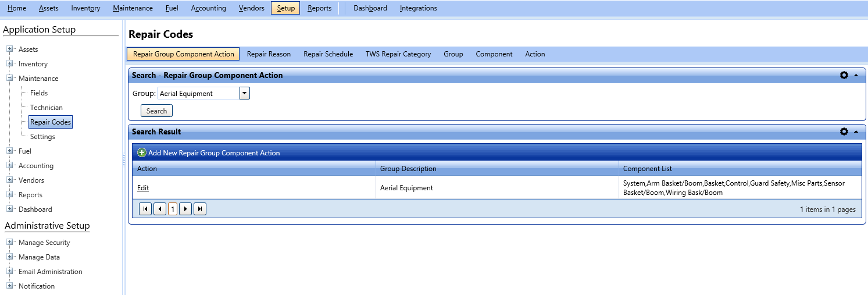Switch to the Component tab
Image resolution: width=868 pixels, height=295 pixels.
494,54
